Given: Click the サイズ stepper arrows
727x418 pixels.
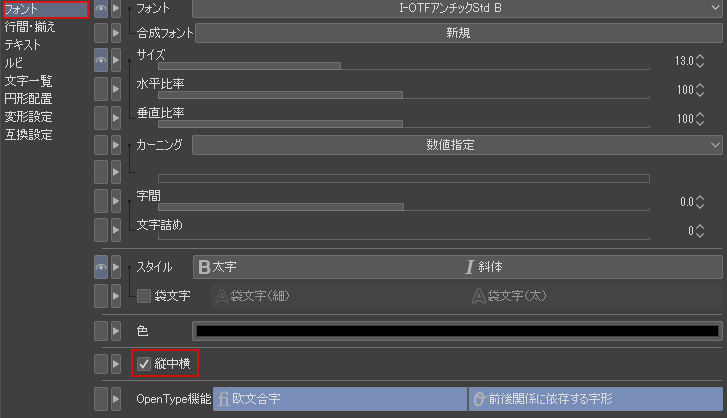Looking at the screenshot, I should click(700, 61).
